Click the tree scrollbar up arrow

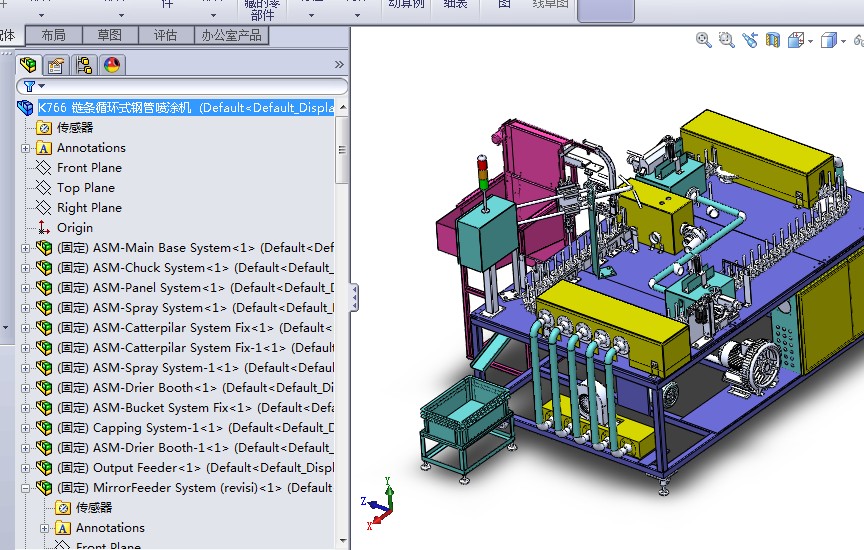343,107
